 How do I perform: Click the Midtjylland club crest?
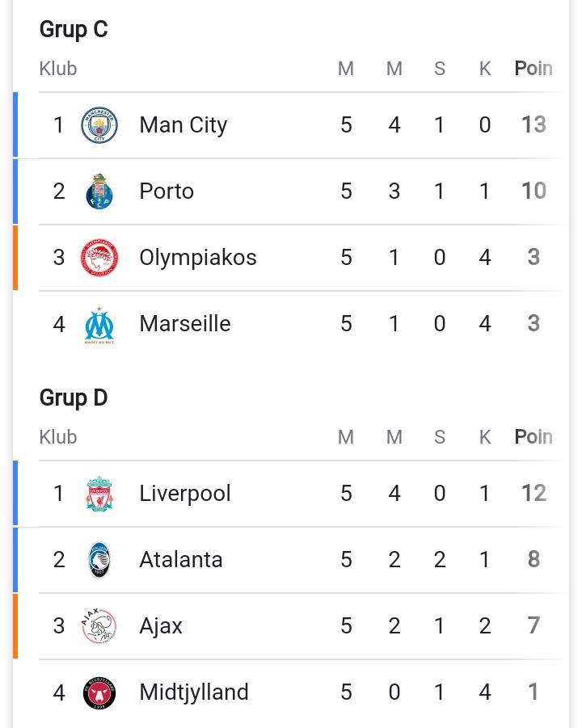tap(99, 692)
